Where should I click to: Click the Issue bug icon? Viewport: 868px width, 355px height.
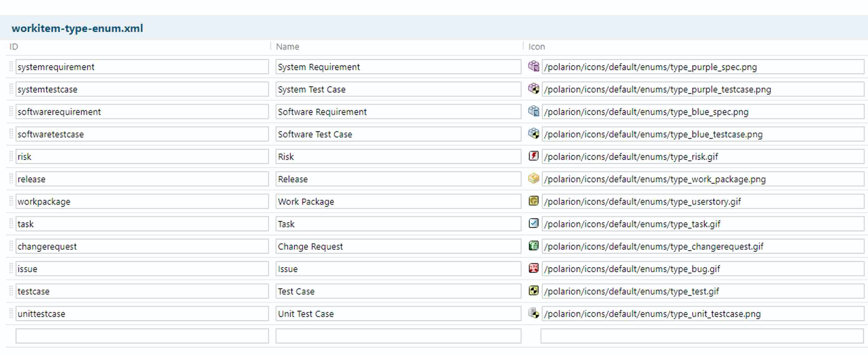[x=534, y=269]
